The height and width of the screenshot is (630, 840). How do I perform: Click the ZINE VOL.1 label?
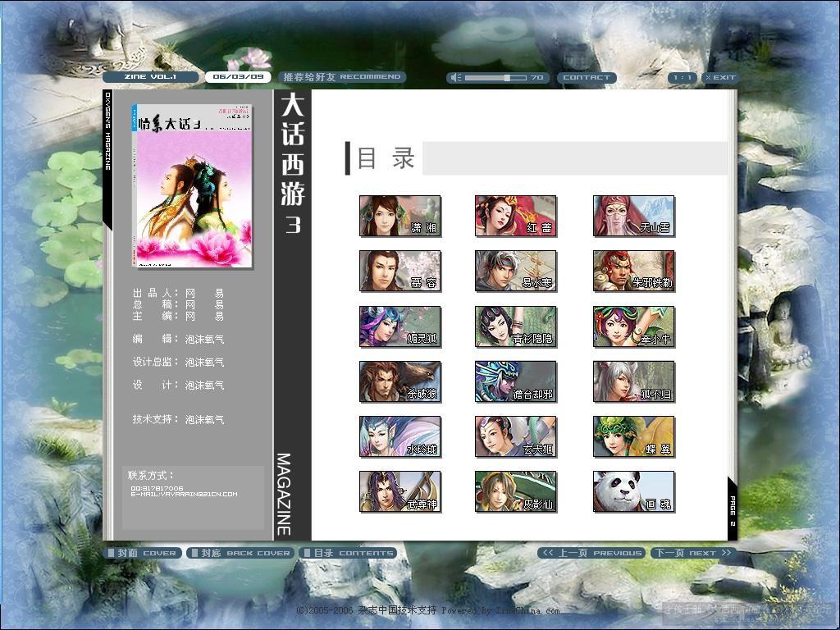[150, 77]
